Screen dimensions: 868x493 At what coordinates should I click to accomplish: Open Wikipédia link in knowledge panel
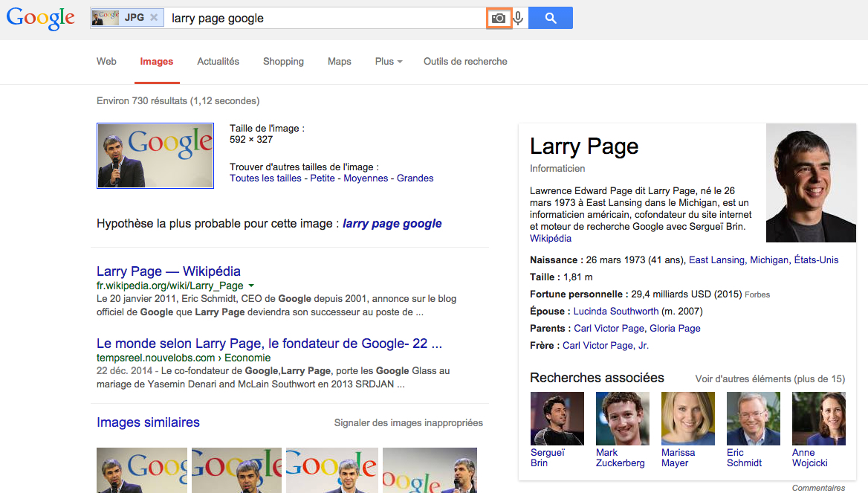tap(550, 239)
